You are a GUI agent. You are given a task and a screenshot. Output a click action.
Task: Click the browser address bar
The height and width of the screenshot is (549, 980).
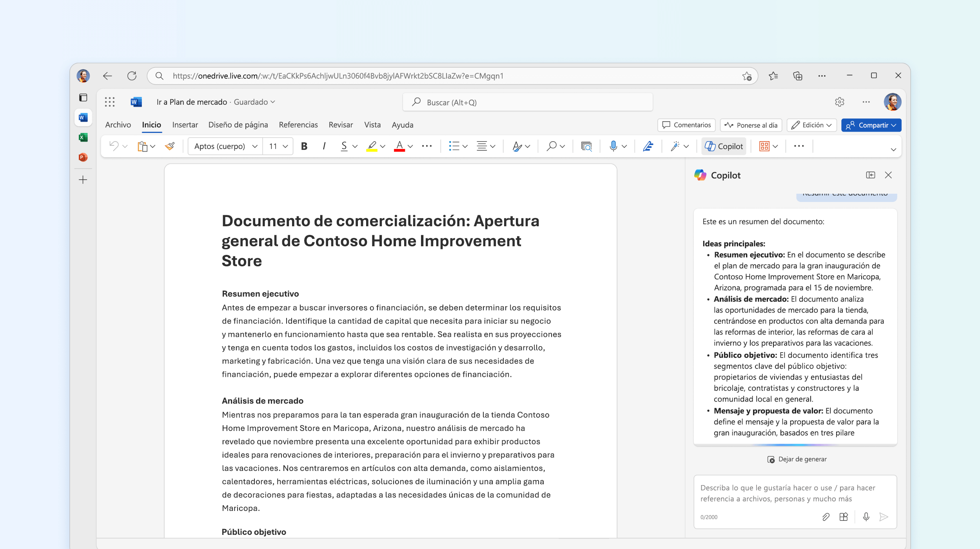(452, 76)
